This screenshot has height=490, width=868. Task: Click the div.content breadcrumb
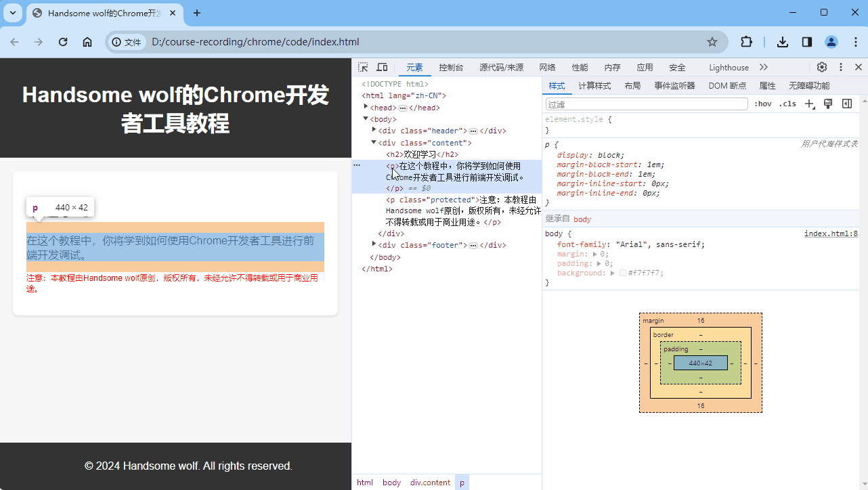[430, 483]
